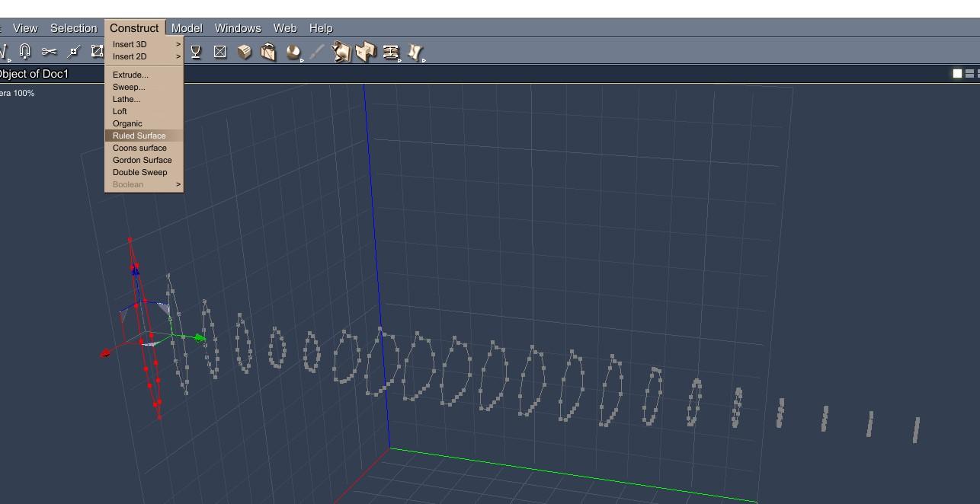
Task: Switch to single-view layout button
Action: (957, 74)
